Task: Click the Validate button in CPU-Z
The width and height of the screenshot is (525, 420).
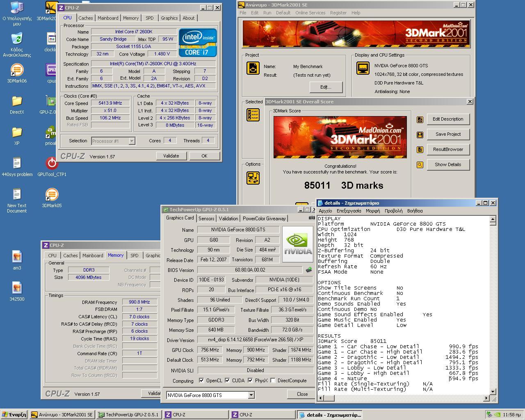Action: (171, 156)
